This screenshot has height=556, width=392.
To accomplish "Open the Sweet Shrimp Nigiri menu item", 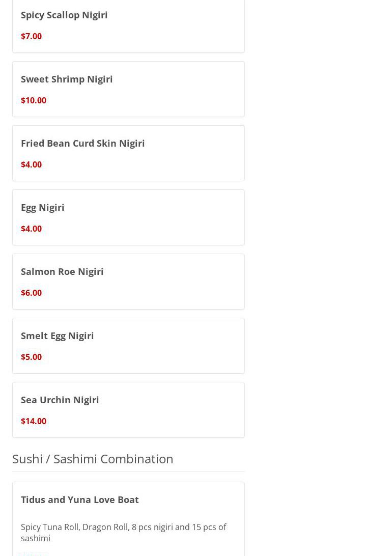I will (x=67, y=79).
